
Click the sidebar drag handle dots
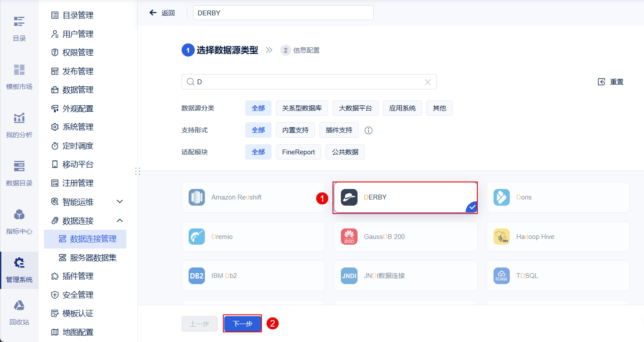[x=138, y=171]
